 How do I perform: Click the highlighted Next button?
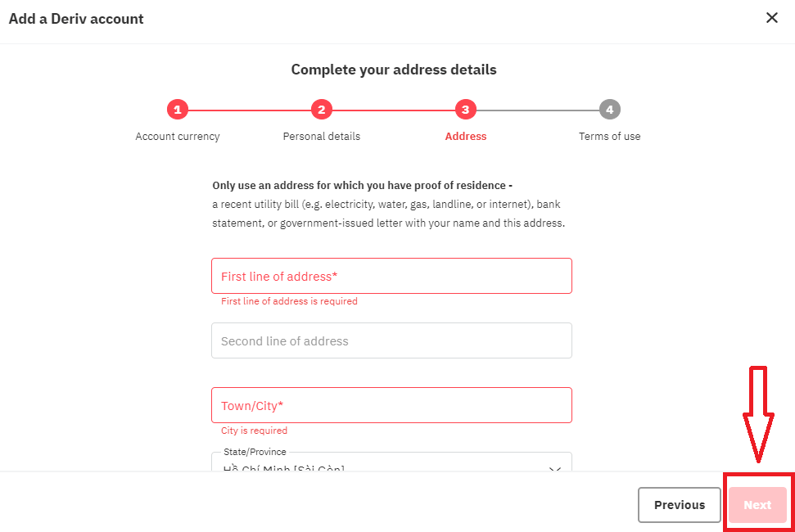click(757, 505)
